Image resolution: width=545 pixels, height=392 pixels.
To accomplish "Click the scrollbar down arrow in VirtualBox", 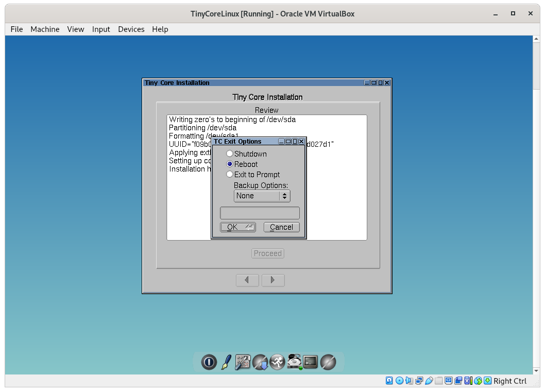I will click(x=536, y=371).
